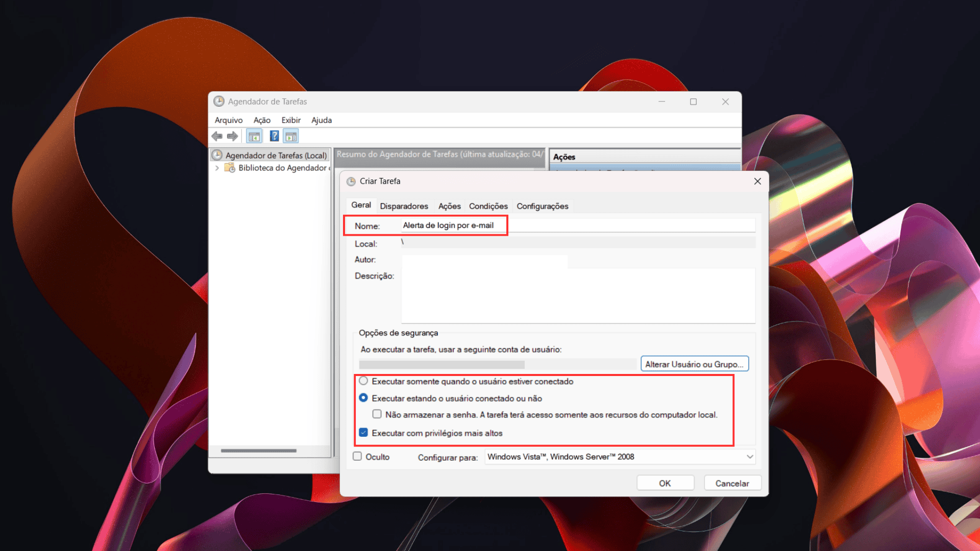This screenshot has width=980, height=551.
Task: Expand the Biblioteca do Agendador tree node
Action: coord(217,168)
